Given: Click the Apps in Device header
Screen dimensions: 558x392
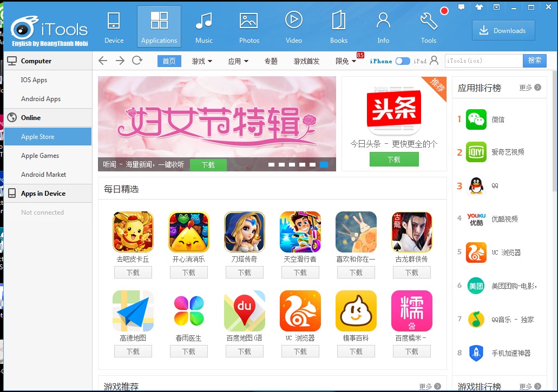Looking at the screenshot, I should click(x=48, y=194).
